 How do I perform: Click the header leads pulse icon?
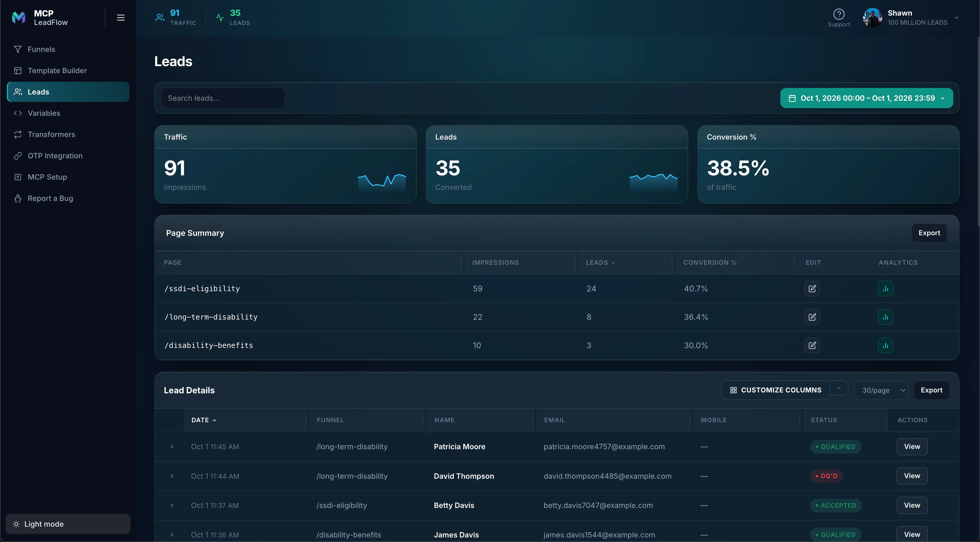coord(220,18)
